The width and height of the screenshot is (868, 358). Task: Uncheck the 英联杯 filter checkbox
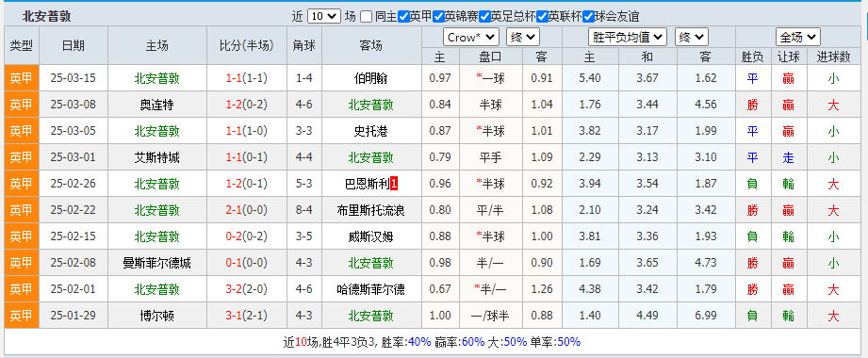coord(543,17)
